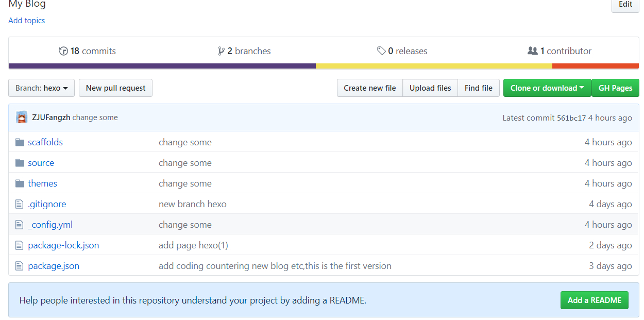Click the ZJUFangzh avatar image
This screenshot has width=644, height=320.
coord(22,117)
